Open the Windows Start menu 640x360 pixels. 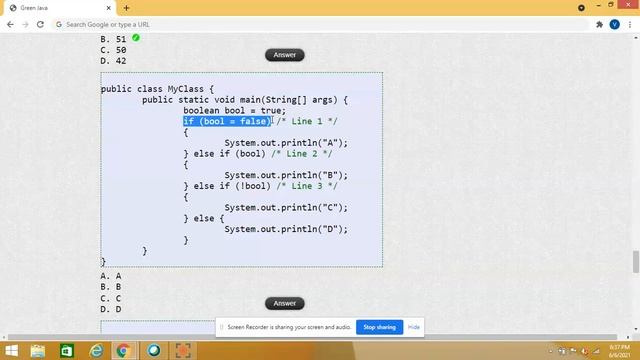coord(11,351)
